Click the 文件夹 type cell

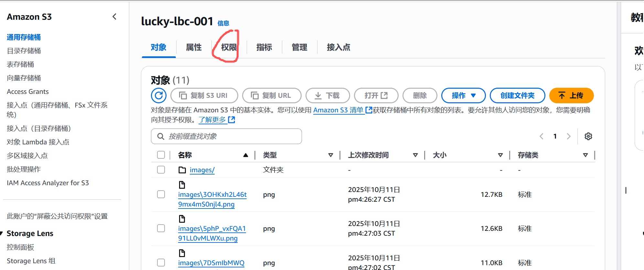(x=273, y=170)
